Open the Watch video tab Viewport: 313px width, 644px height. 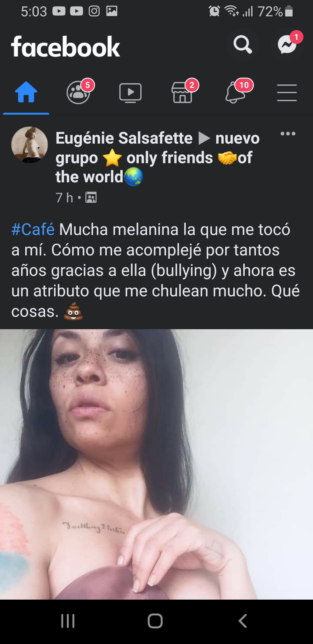click(130, 93)
